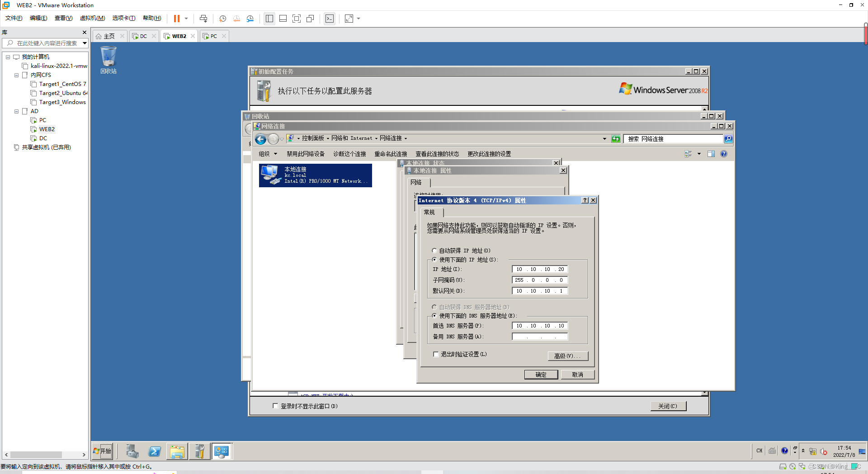The image size is (868, 474).
Task: Select use the following IP address
Action: click(x=434, y=260)
